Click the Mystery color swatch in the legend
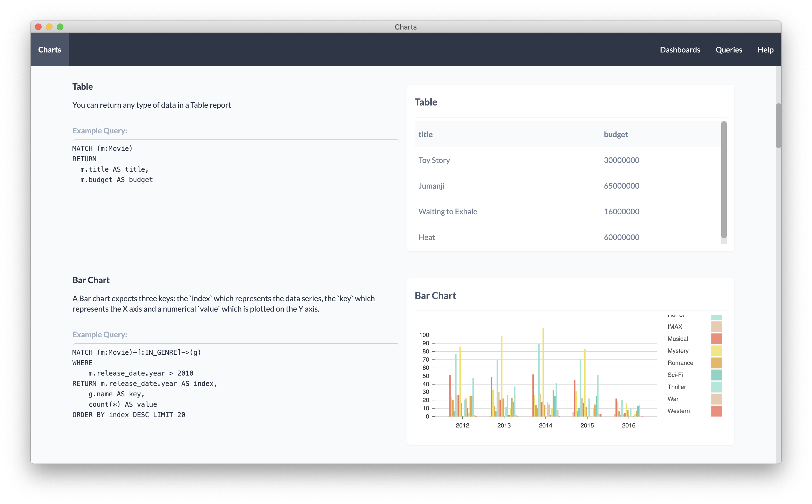 [716, 351]
